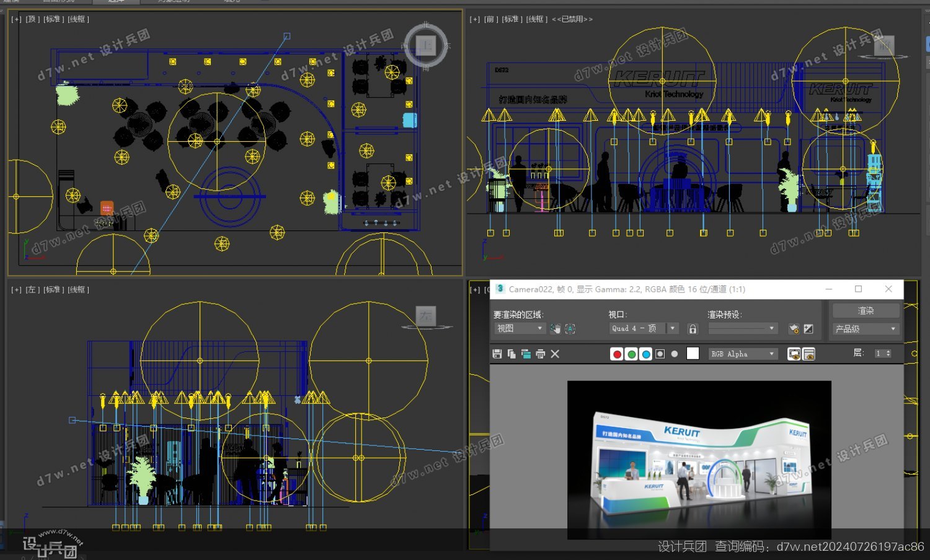Open the Front viewport [+] menu
Viewport: 930px width, 560px height.
pyautogui.click(x=475, y=19)
